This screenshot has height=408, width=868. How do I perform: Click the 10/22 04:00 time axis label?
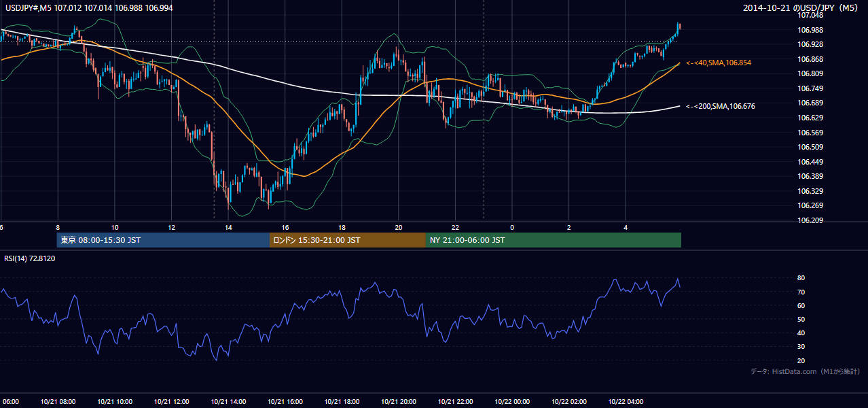tap(626, 402)
